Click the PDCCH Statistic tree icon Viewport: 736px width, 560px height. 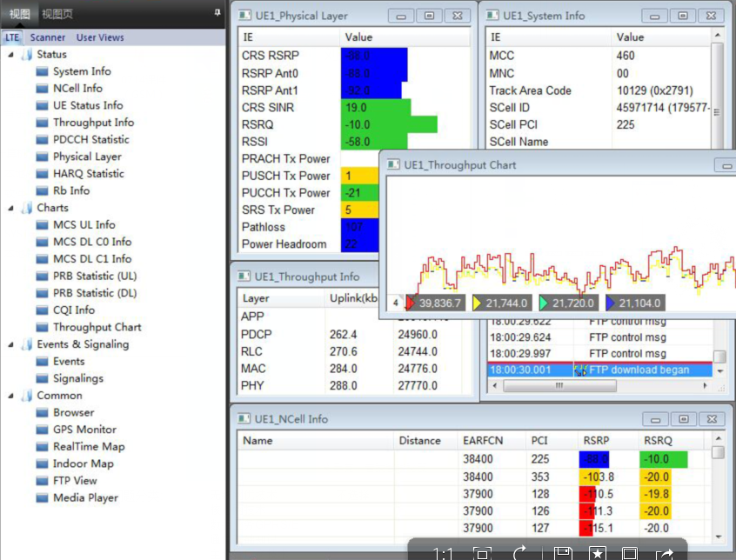43,140
